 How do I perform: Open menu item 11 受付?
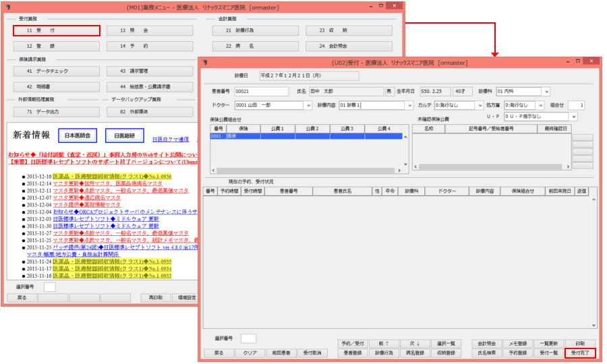point(56,30)
